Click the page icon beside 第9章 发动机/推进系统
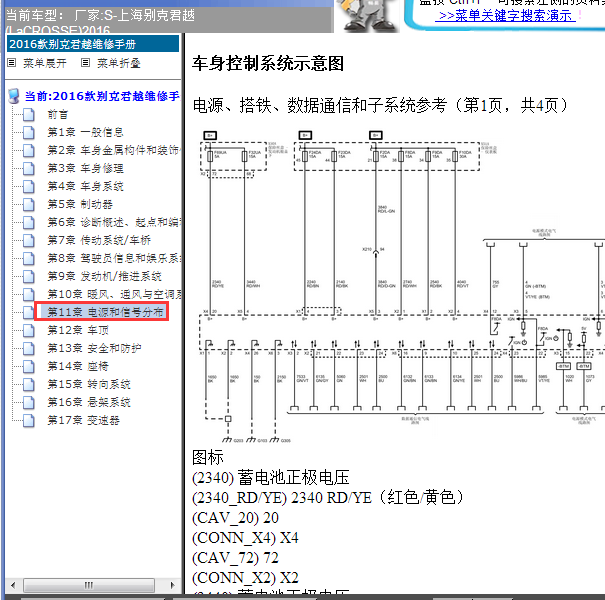605x600 pixels. [x=29, y=276]
